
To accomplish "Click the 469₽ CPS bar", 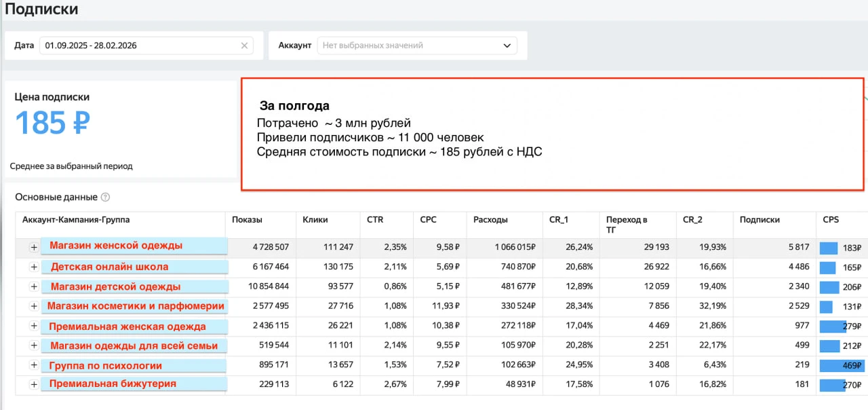I will point(842,366).
